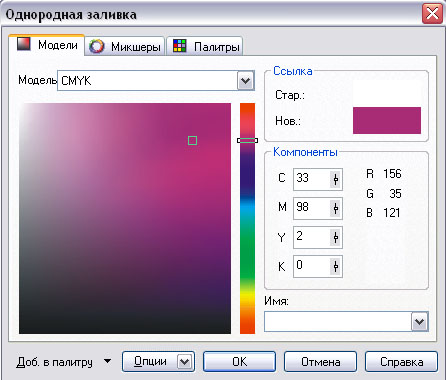Click the C value spinner control

(x=336, y=179)
